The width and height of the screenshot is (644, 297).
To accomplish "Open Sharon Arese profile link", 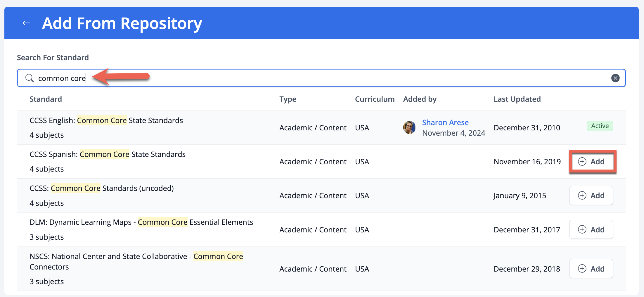I will tap(445, 122).
